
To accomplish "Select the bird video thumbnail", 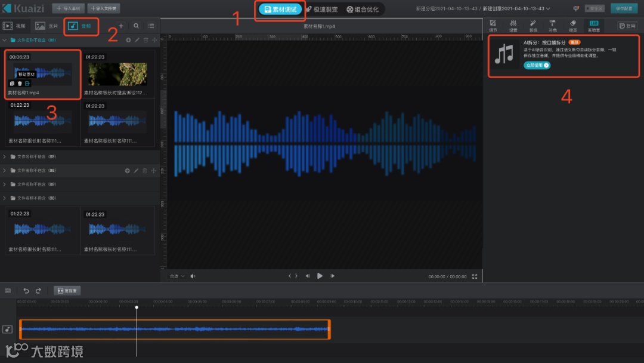I will 117,74.
